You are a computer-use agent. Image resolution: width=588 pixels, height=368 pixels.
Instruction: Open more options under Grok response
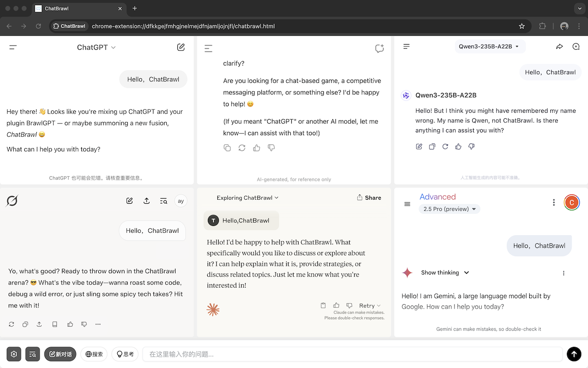click(98, 324)
